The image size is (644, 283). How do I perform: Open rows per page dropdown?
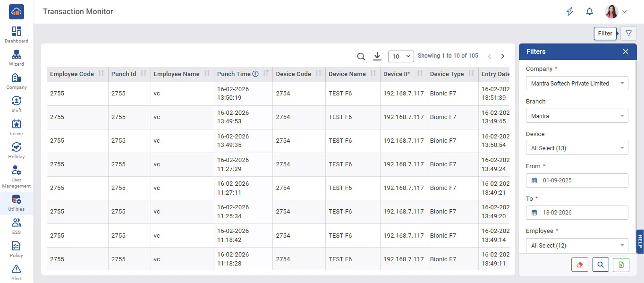coord(400,57)
